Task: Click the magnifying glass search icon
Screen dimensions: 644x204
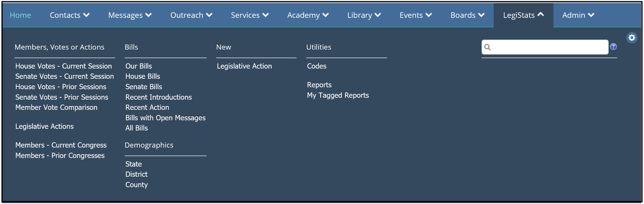Action: [x=487, y=47]
